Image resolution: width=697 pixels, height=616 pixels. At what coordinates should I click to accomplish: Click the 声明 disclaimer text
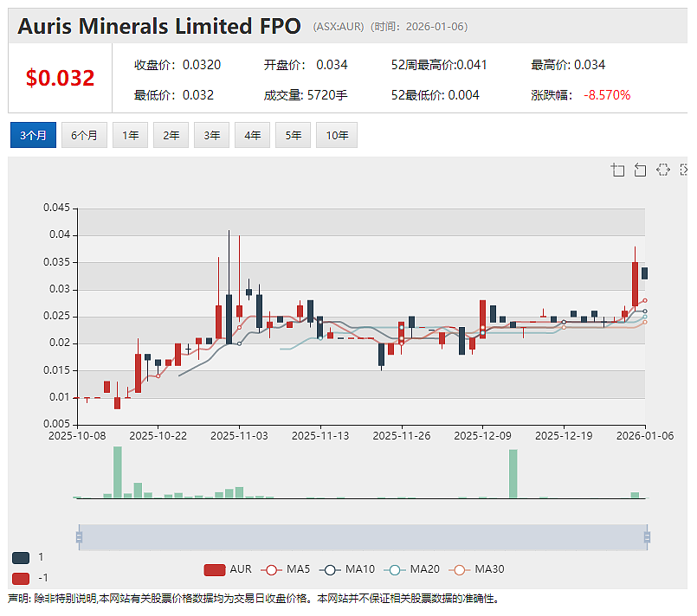click(254, 599)
